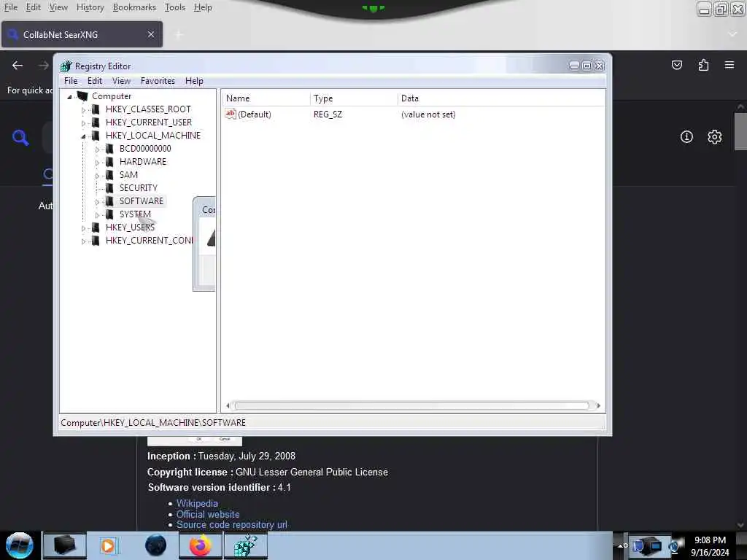Open Firefox Tools menu
Image resolution: width=747 pixels, height=560 pixels.
click(175, 7)
